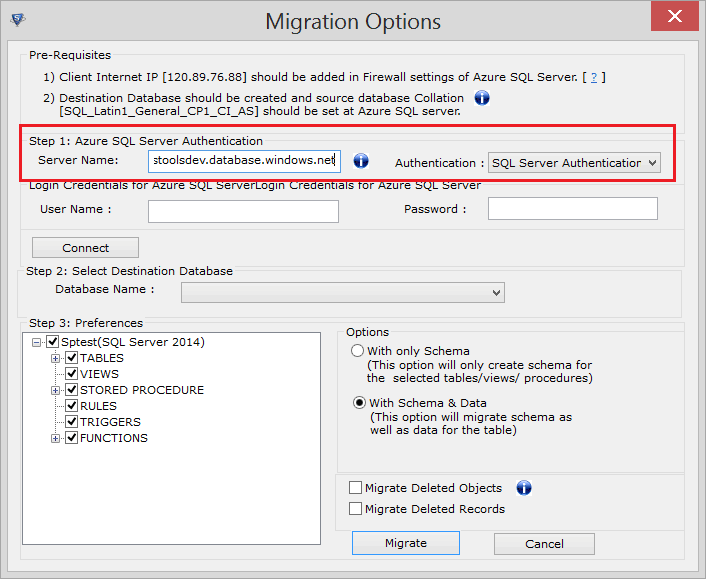Select the TRIGGERS tree label
Viewport: 706px width, 579px height.
(110, 422)
